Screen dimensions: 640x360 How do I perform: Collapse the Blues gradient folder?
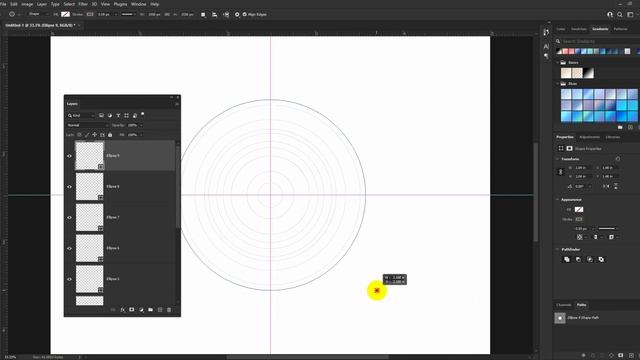[558, 84]
